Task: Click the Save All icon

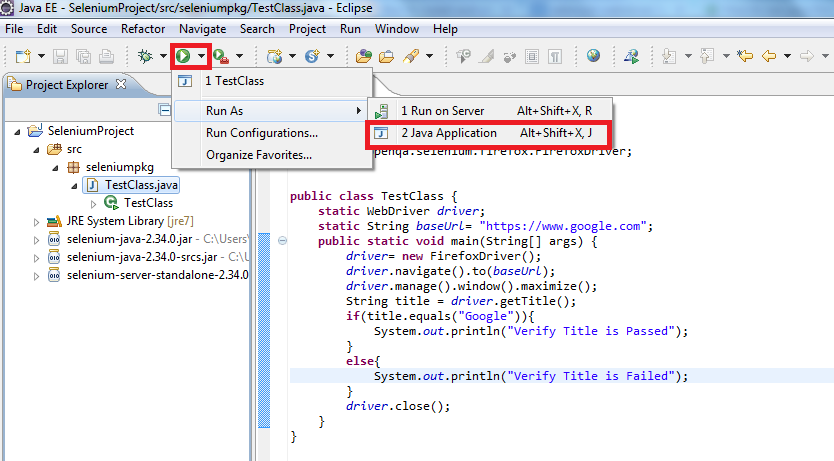Action: click(x=84, y=56)
